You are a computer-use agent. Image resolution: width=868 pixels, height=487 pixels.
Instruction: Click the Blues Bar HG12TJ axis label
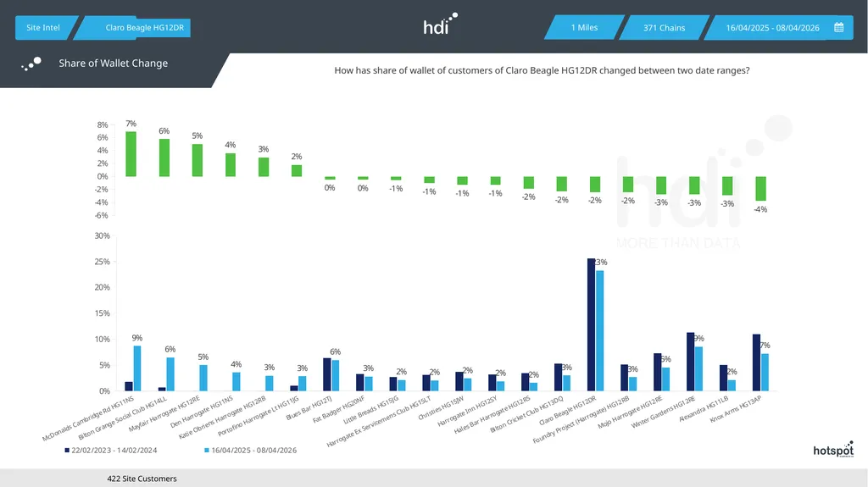[309, 408]
